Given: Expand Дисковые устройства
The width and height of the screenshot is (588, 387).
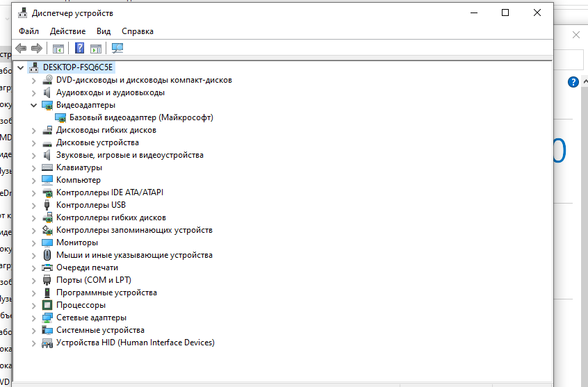Looking at the screenshot, I should (34, 143).
